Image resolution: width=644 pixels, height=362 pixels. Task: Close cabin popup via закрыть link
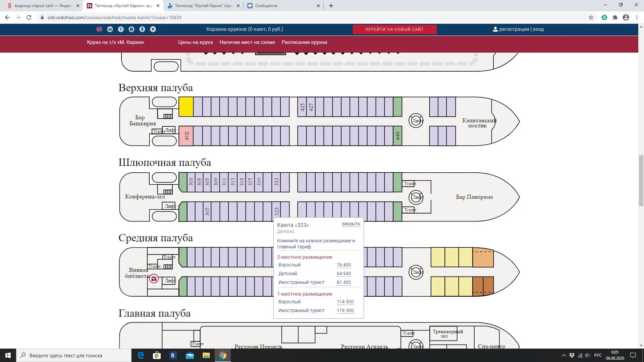click(351, 224)
